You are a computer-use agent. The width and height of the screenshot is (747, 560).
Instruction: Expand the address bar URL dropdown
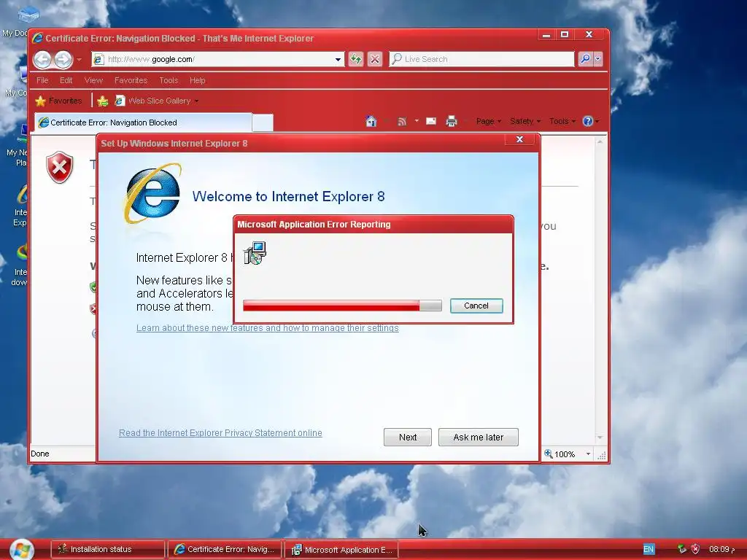point(338,60)
